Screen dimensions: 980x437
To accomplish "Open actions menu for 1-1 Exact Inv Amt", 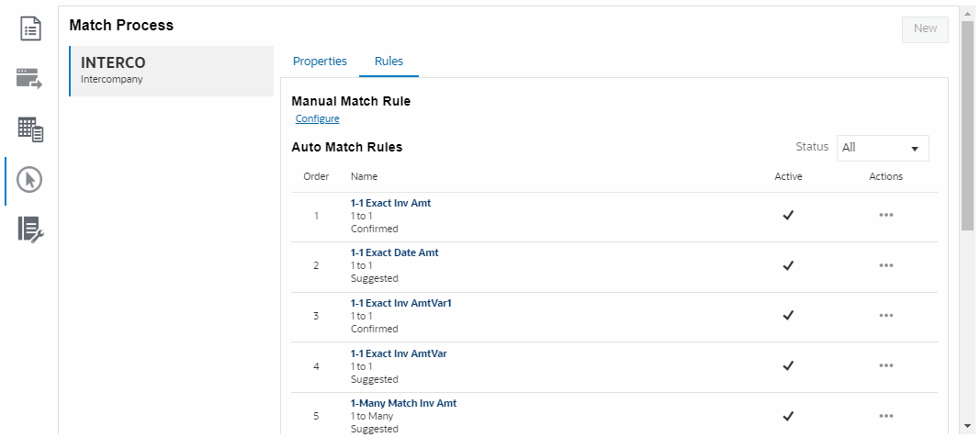I will click(885, 216).
